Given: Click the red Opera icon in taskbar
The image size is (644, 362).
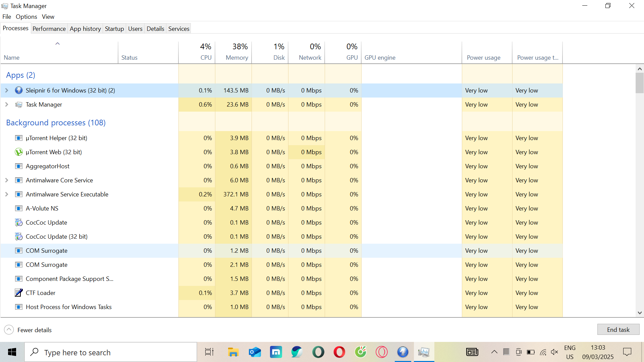Looking at the screenshot, I should pos(339,352).
